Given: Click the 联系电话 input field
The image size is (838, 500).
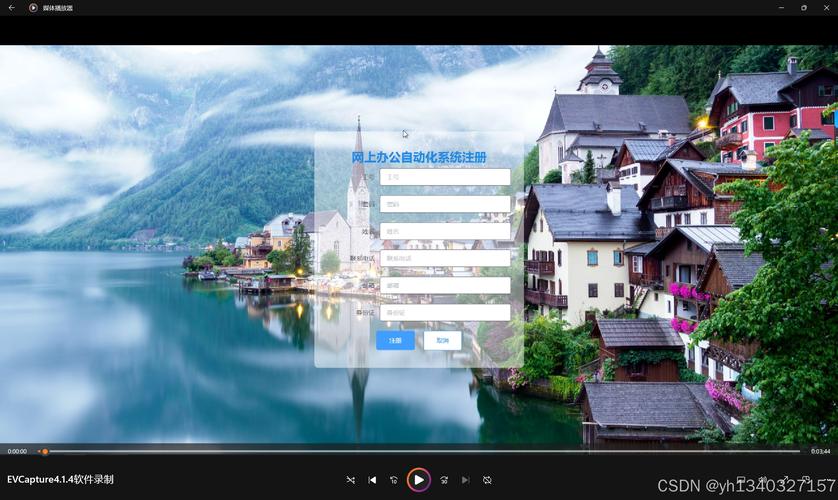Looking at the screenshot, I should (445, 258).
